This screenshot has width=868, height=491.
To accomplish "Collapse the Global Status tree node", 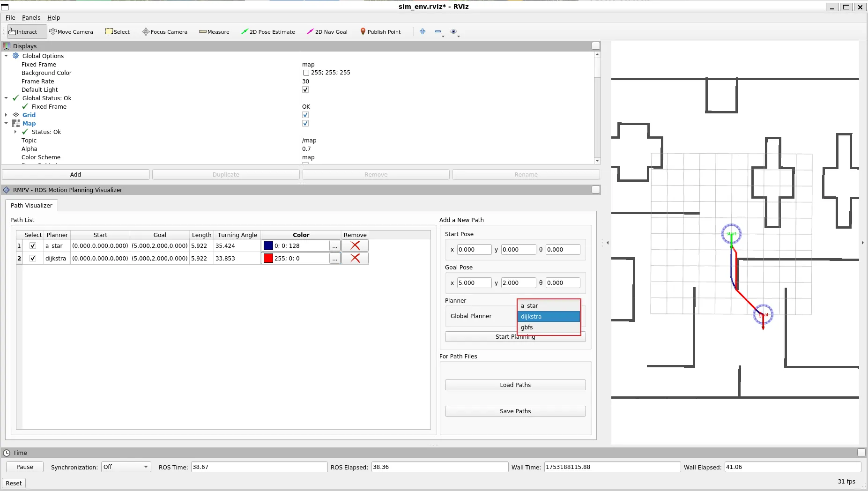I will [6, 98].
